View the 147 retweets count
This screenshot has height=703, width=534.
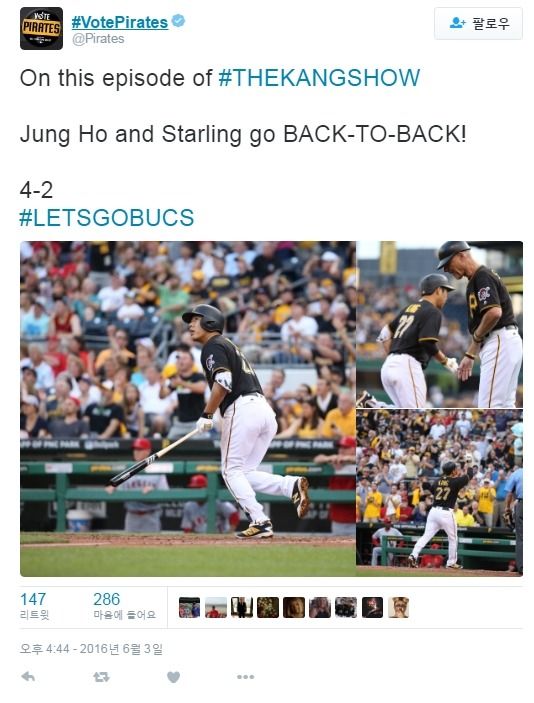click(x=35, y=606)
